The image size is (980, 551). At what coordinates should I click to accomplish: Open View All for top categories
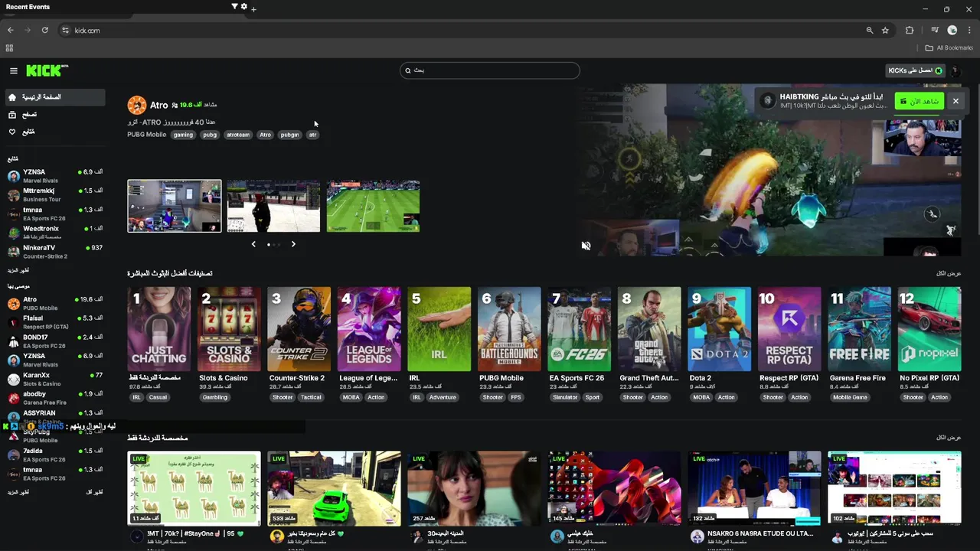click(x=949, y=273)
